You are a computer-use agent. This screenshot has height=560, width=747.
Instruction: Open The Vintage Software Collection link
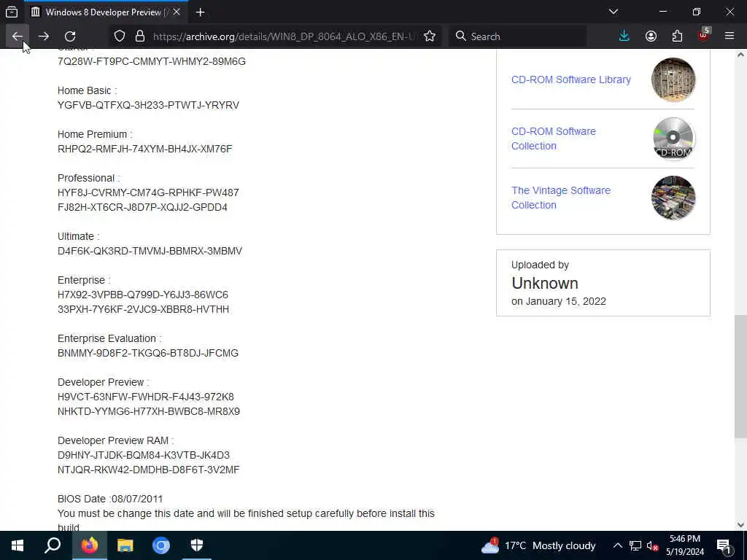coord(561,198)
